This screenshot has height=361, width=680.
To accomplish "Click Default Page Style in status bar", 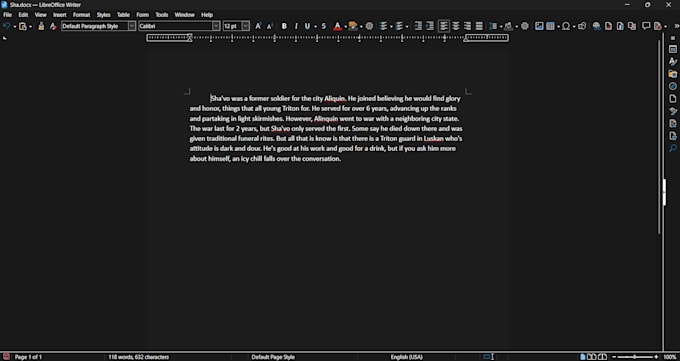I will pyautogui.click(x=273, y=357).
